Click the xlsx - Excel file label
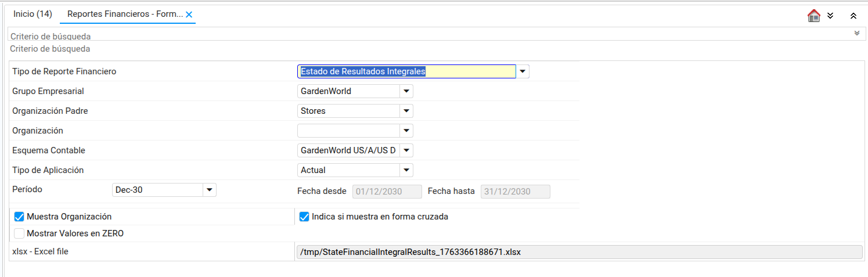868x277 pixels. (x=41, y=251)
